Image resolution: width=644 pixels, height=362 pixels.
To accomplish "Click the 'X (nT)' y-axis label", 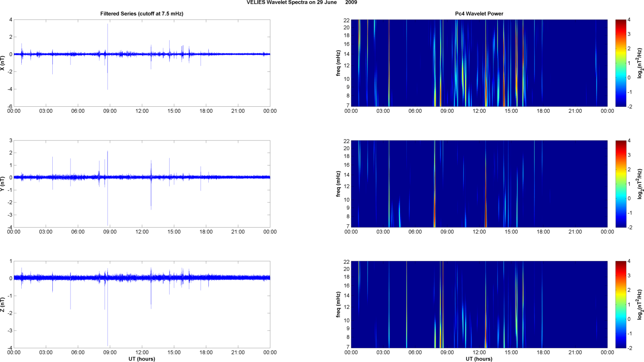I will (x=3, y=63).
